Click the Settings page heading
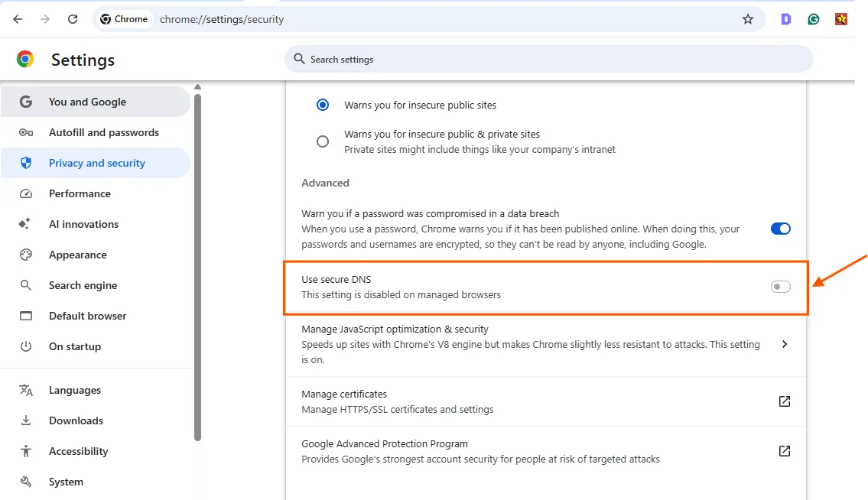868x500 pixels. [83, 60]
